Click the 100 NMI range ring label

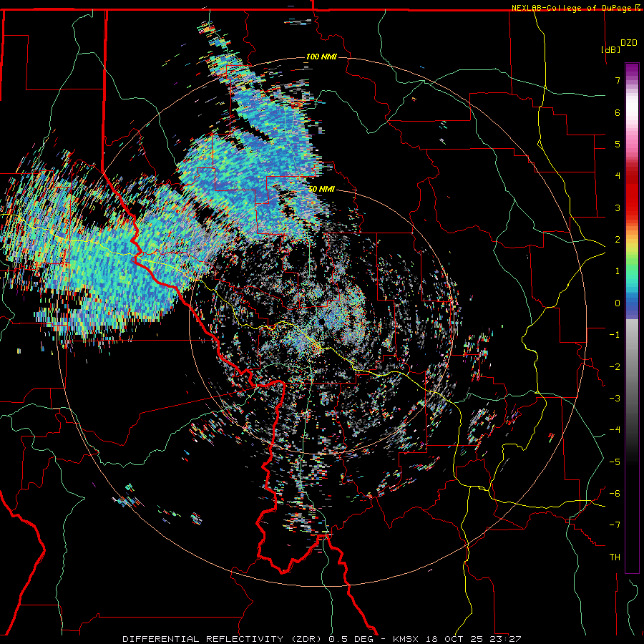pyautogui.click(x=321, y=57)
